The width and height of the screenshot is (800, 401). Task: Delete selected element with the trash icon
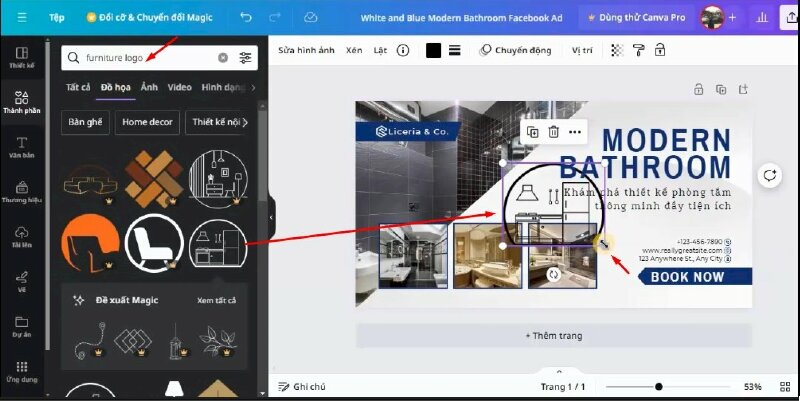click(x=553, y=131)
